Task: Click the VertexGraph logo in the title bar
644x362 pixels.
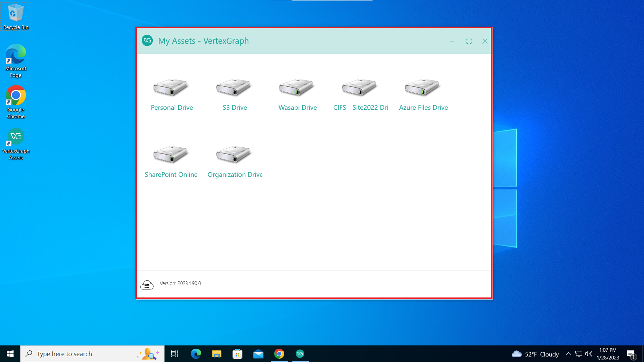Action: (147, 41)
